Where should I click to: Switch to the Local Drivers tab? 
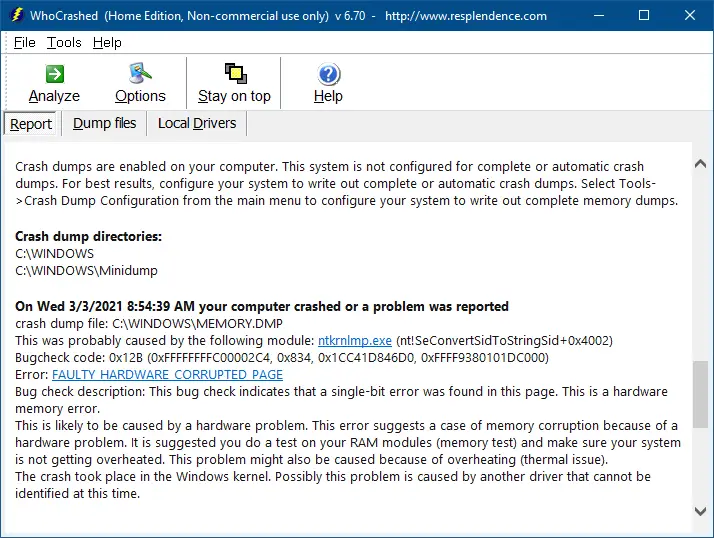coord(197,123)
